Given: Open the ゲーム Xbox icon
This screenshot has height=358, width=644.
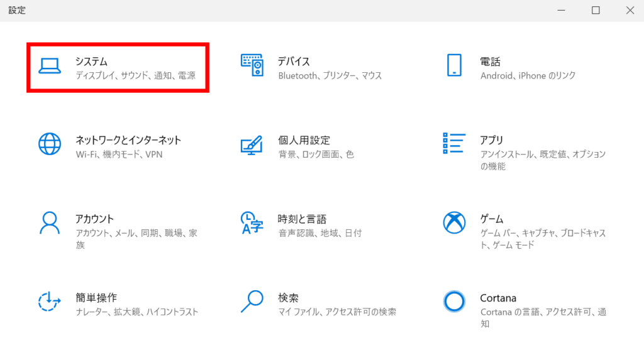Looking at the screenshot, I should (x=454, y=223).
